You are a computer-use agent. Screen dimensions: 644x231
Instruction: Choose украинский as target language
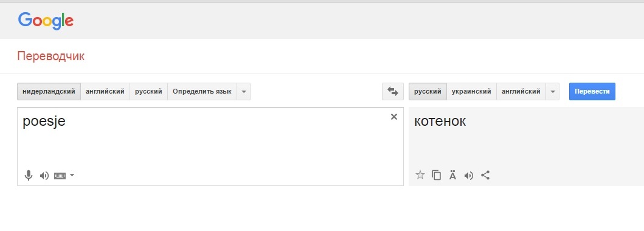point(471,92)
